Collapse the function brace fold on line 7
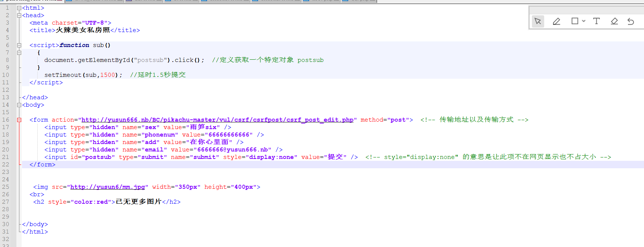Image resolution: width=644 pixels, height=247 pixels. click(19, 53)
